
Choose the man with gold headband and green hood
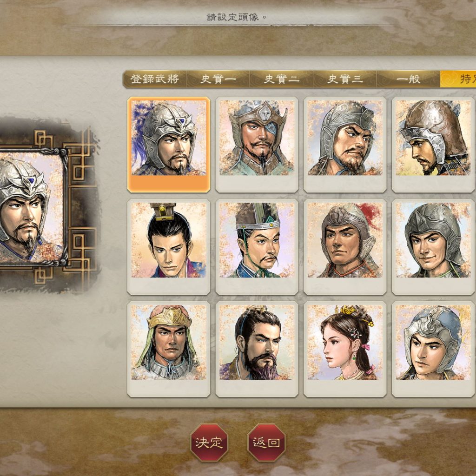click(x=169, y=349)
